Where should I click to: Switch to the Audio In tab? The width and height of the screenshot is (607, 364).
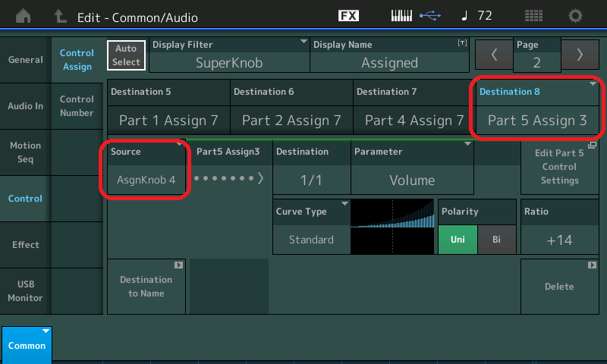coord(26,106)
